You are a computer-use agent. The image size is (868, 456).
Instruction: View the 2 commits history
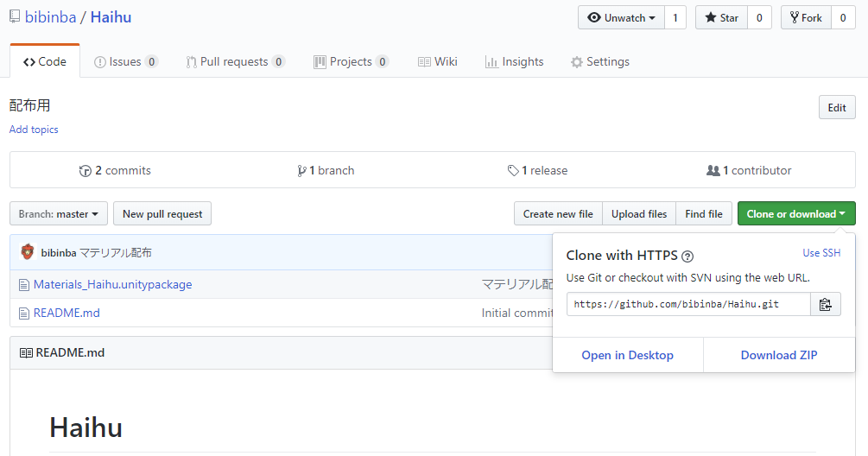(x=115, y=170)
